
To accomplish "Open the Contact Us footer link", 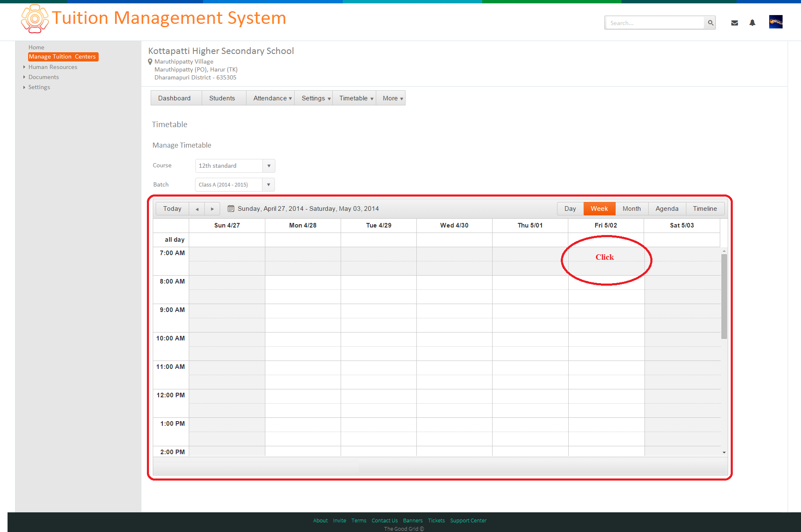I will pyautogui.click(x=385, y=521).
